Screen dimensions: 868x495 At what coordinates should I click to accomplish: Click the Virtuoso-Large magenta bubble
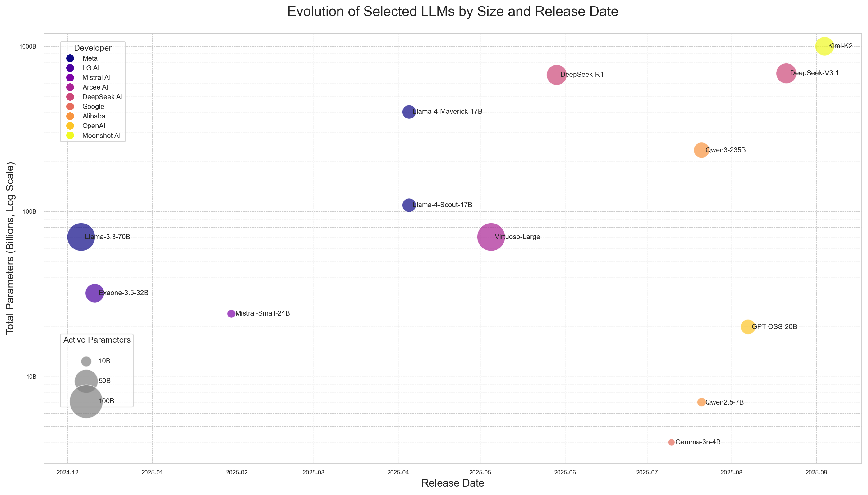pos(491,237)
